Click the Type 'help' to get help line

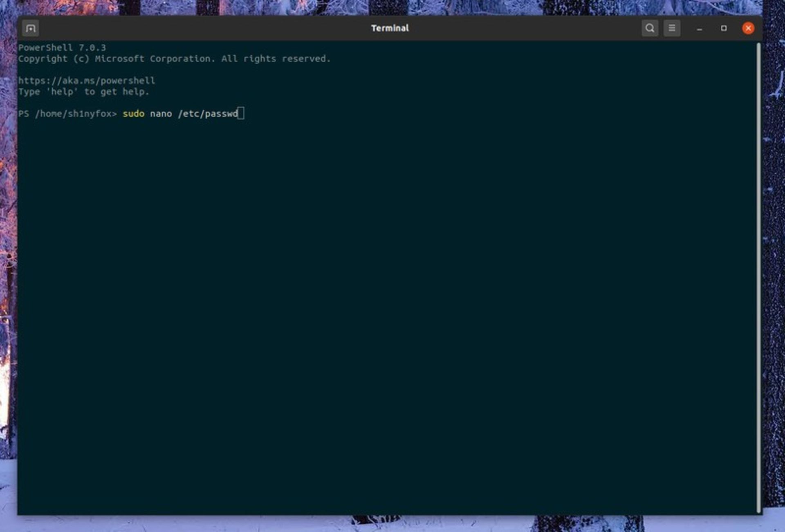point(83,92)
